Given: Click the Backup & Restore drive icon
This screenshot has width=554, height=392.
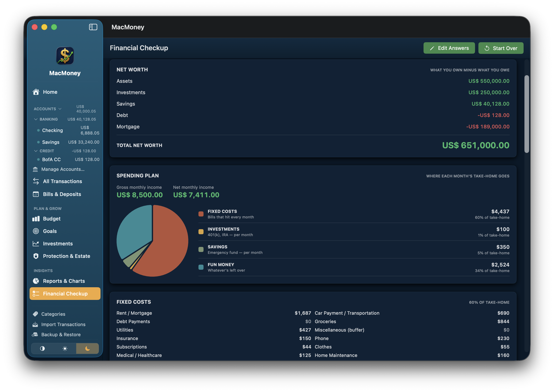Looking at the screenshot, I should 35,334.
